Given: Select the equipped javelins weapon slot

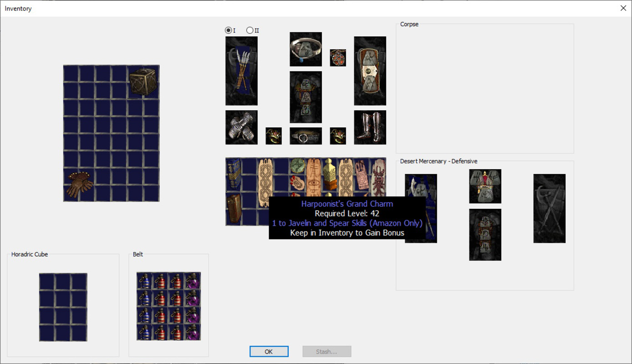Looking at the screenshot, I should click(x=241, y=71).
